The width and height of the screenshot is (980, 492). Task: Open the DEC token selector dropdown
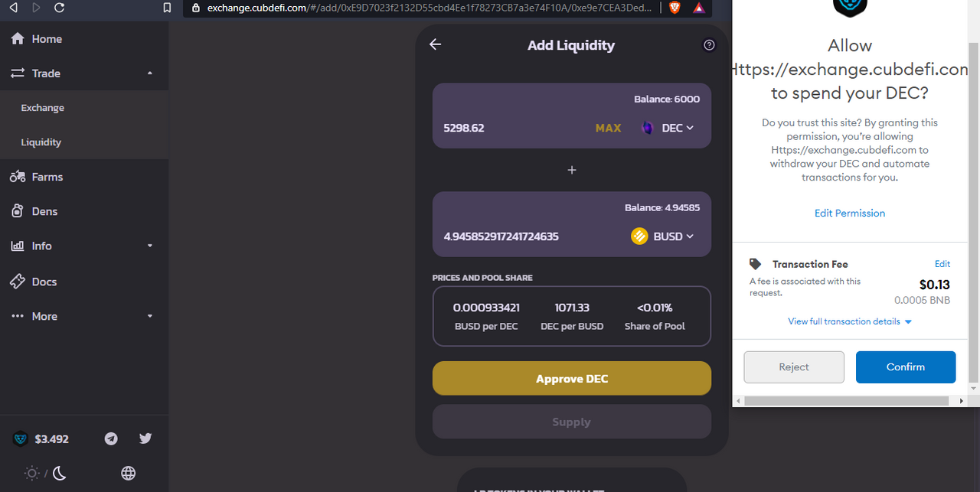coord(667,128)
